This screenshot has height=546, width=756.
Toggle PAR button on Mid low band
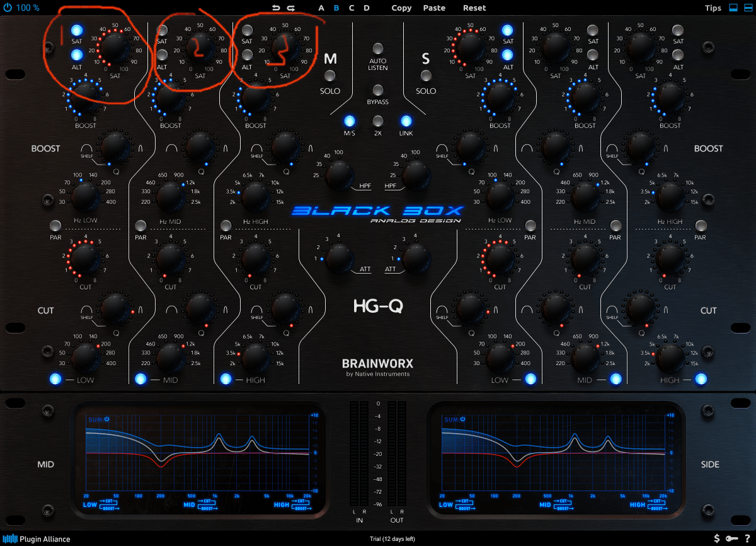pyautogui.click(x=55, y=226)
